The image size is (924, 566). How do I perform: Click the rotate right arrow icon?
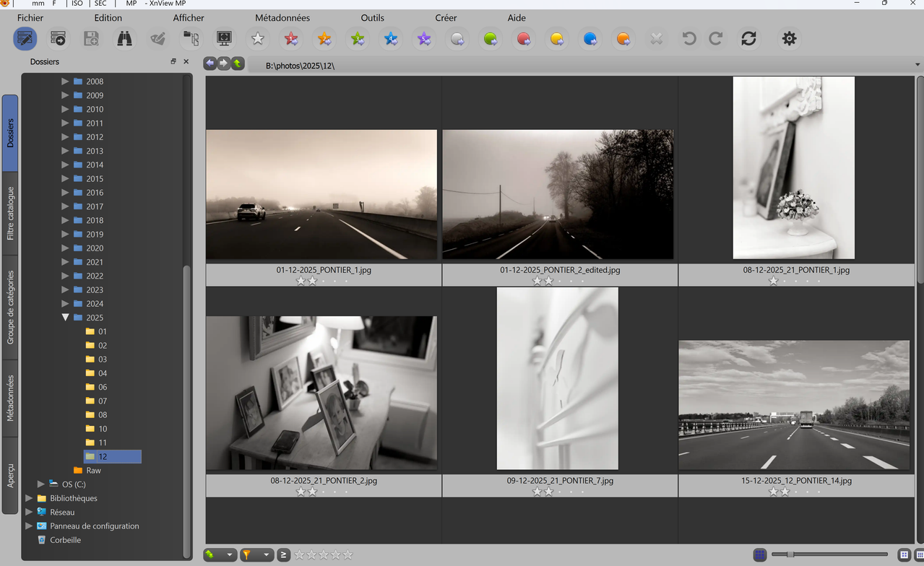716,38
